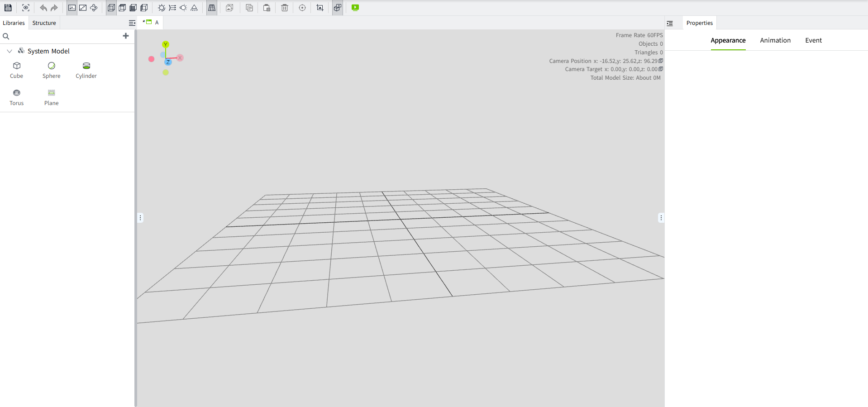Toggle the ground grid display
The height and width of the screenshot is (407, 868).
click(x=212, y=8)
